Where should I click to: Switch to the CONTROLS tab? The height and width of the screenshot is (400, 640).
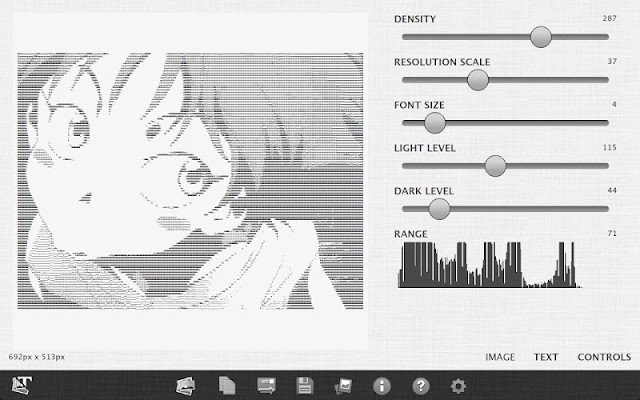(x=604, y=357)
